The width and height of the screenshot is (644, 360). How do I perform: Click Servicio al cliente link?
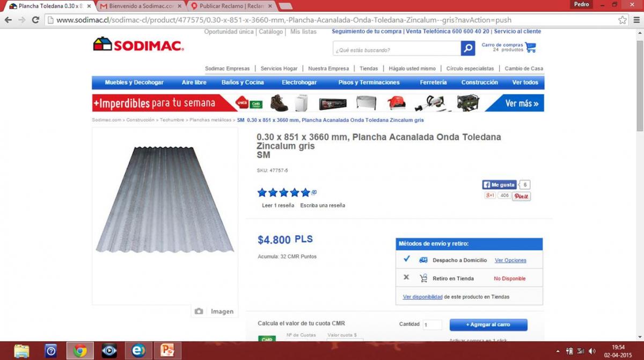click(517, 32)
